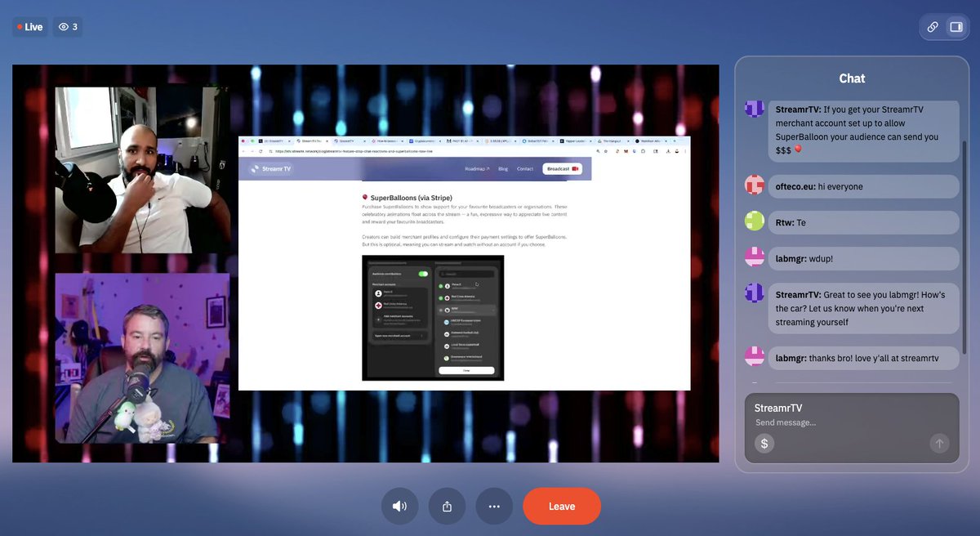Click the merchant accounts screenshot image
Image resolution: width=980 pixels, height=536 pixels.
pyautogui.click(x=433, y=318)
